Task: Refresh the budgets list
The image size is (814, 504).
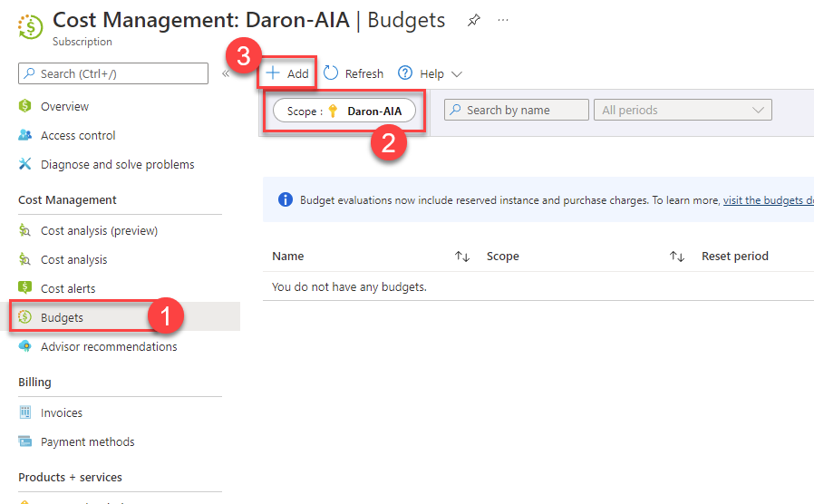Action: coord(354,73)
